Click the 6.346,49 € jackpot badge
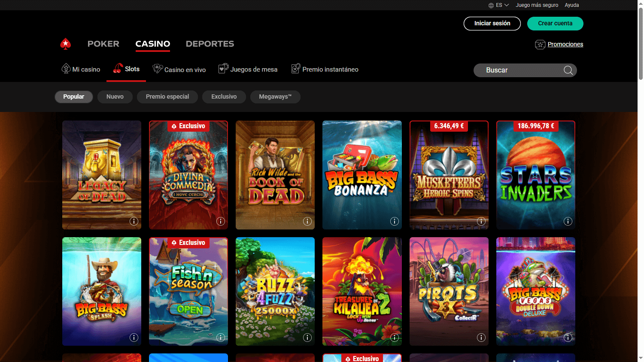 tap(449, 126)
